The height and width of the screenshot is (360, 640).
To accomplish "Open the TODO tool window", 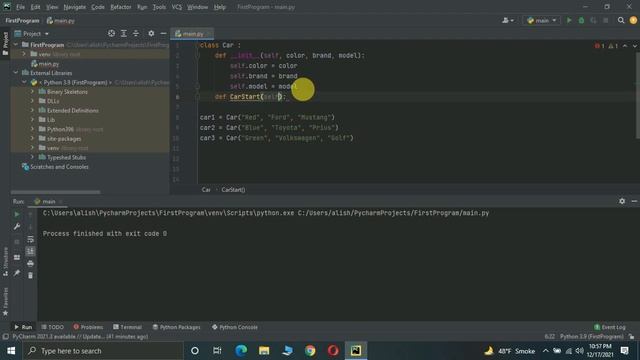I will 53,327.
